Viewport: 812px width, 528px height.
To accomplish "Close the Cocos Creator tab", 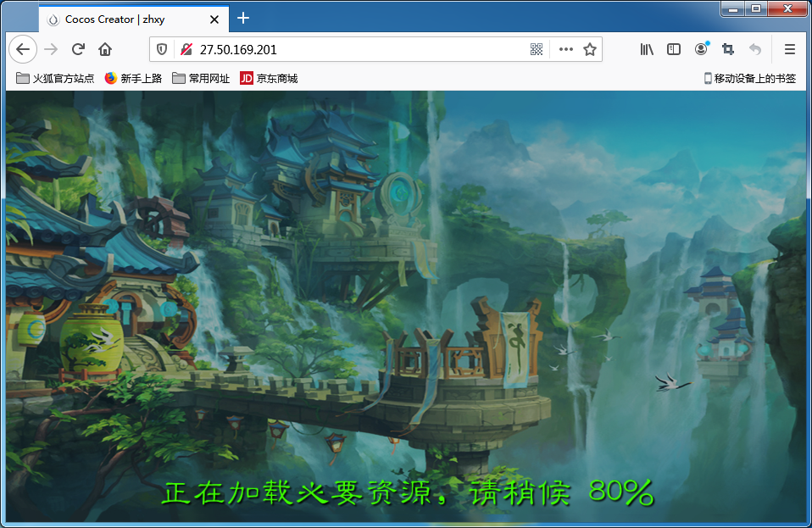I will 214,19.
